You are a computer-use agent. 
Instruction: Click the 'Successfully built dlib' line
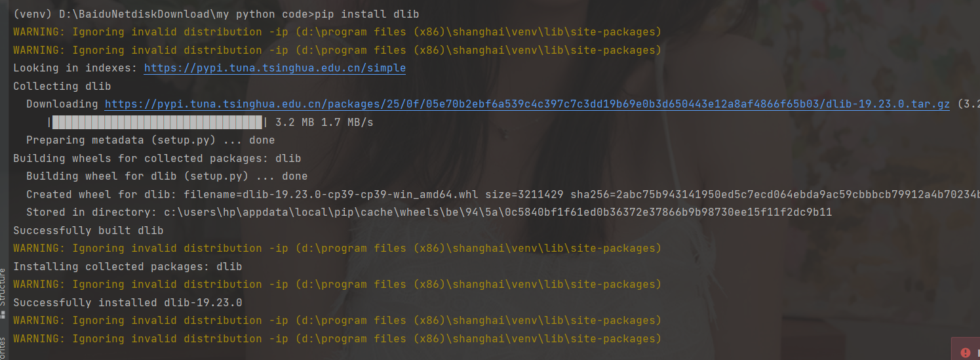coord(88,230)
